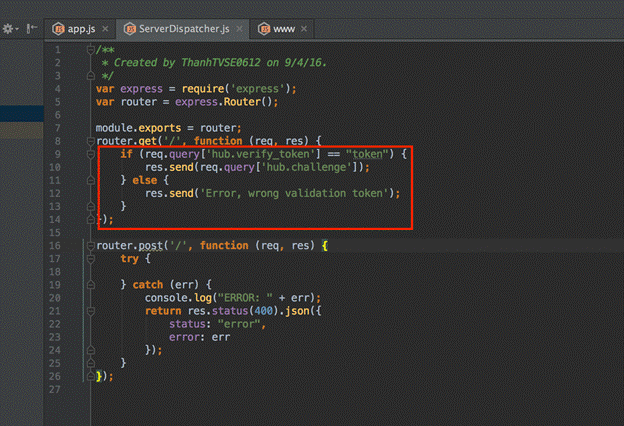The height and width of the screenshot is (426, 624).
Task: Click line number 6 in the gutter
Action: pos(58,115)
